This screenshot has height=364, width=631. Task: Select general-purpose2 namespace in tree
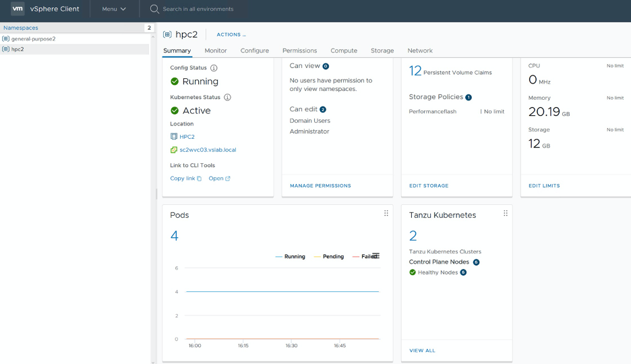pos(33,39)
